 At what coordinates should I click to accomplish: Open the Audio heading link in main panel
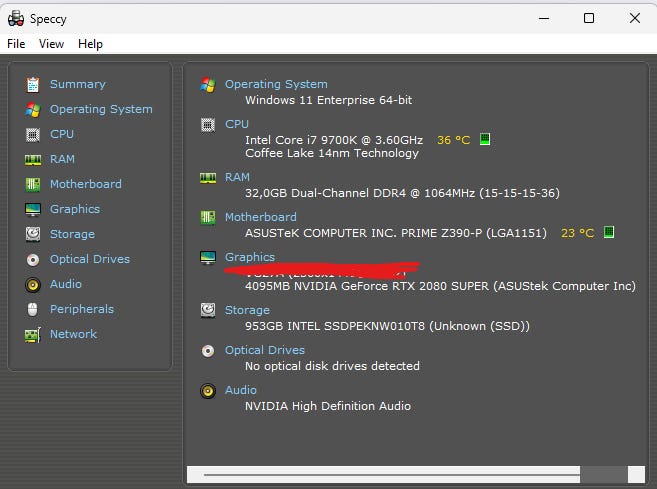241,390
